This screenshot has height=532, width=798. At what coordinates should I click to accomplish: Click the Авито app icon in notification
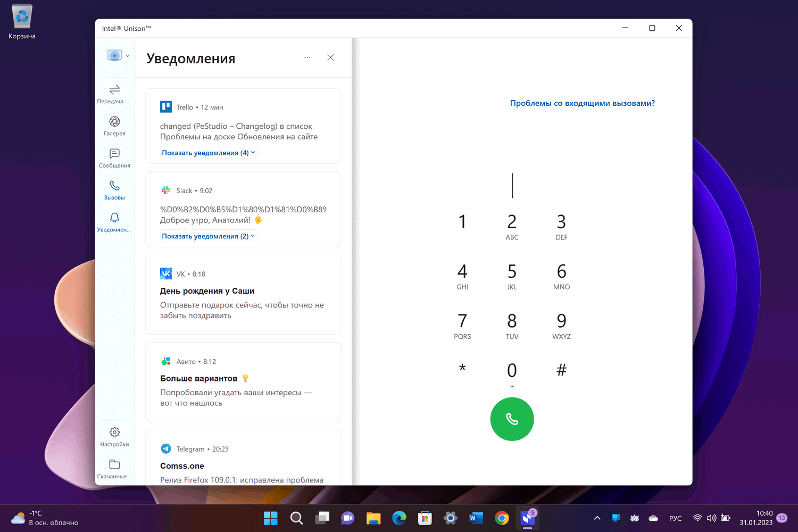point(166,361)
